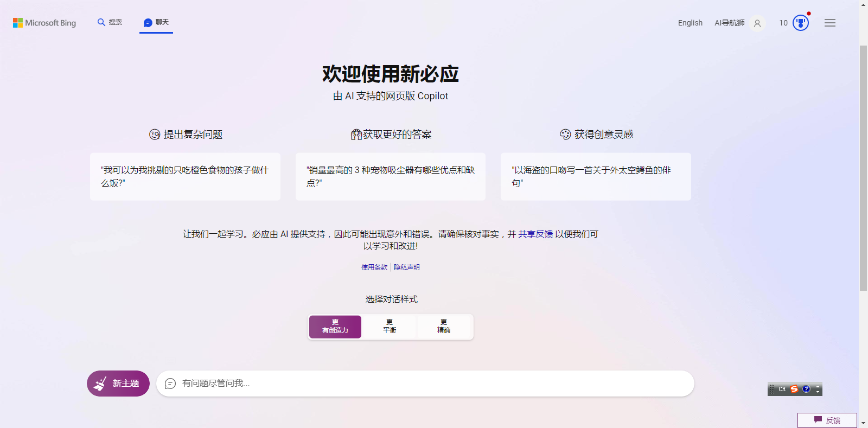The width and height of the screenshot is (868, 428).
Task: Click the 获得创意灵感 palette icon
Action: pyautogui.click(x=565, y=135)
